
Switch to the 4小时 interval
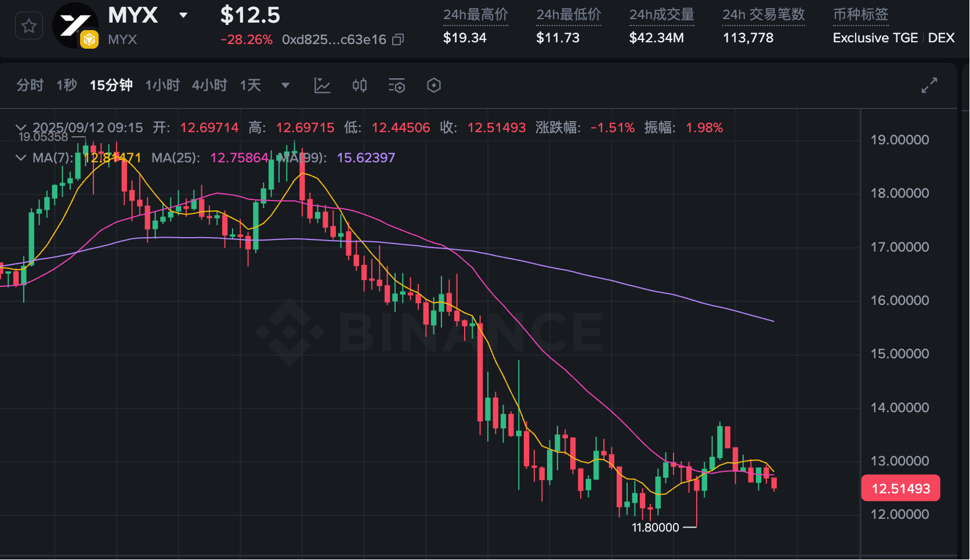point(209,86)
